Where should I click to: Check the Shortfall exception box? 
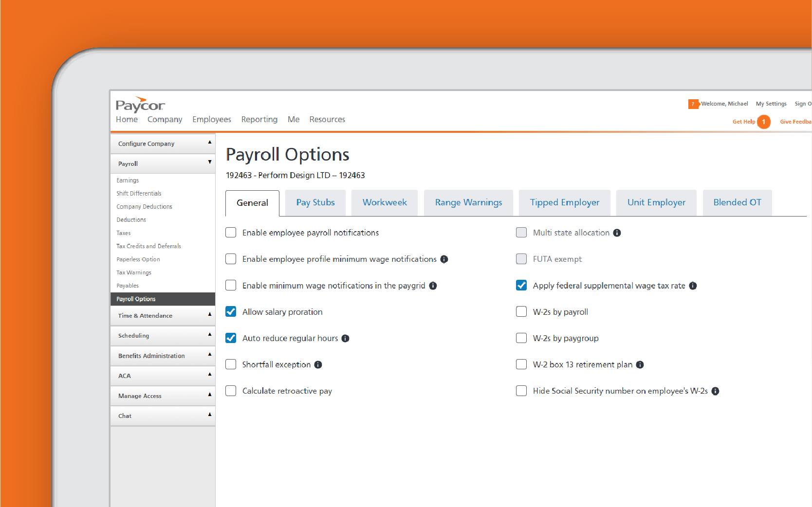pyautogui.click(x=231, y=364)
